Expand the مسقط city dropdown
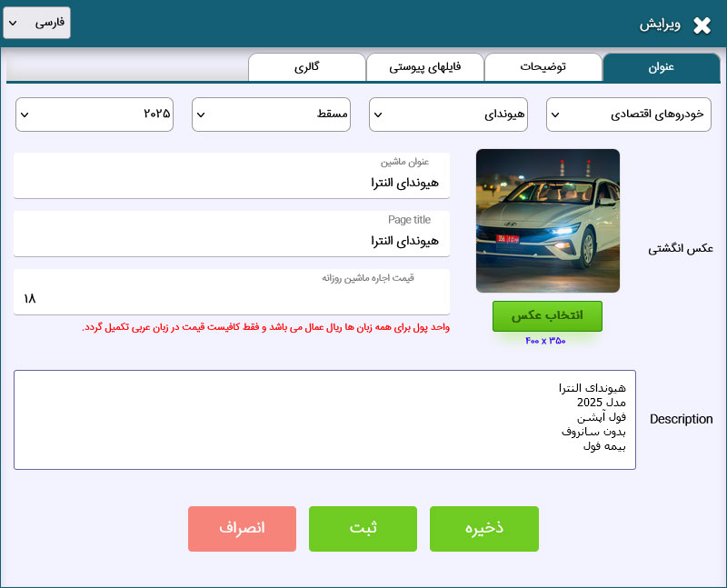 (x=271, y=115)
